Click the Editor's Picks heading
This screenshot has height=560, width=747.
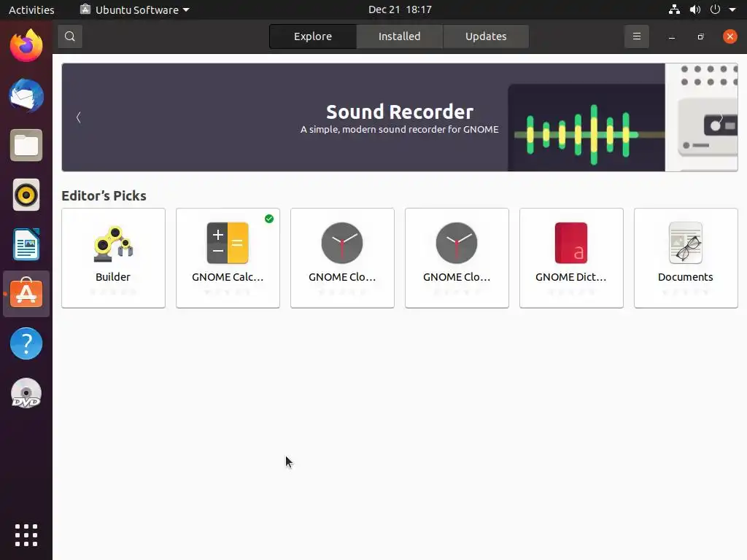[x=104, y=195]
